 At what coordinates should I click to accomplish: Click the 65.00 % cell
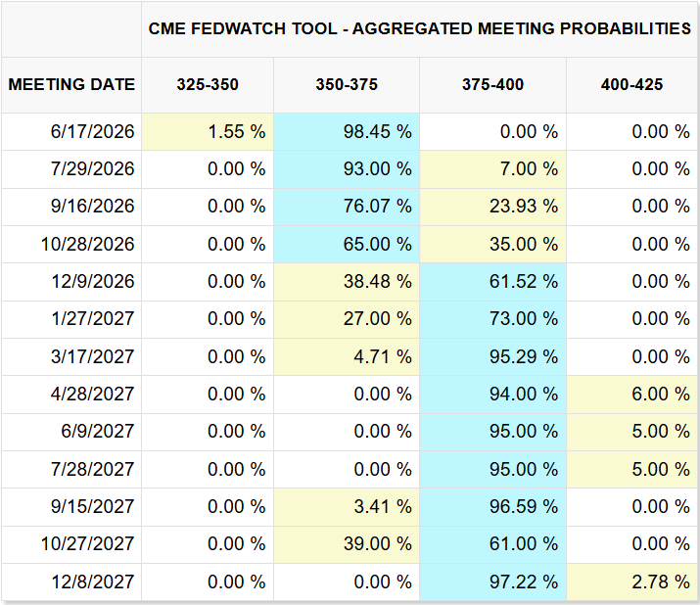pyautogui.click(x=347, y=244)
